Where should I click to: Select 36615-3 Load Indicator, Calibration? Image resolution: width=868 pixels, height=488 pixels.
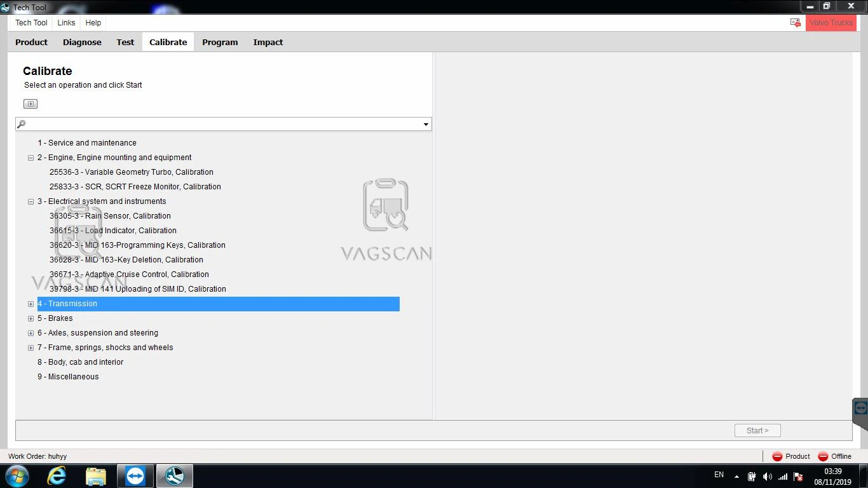tap(113, 231)
